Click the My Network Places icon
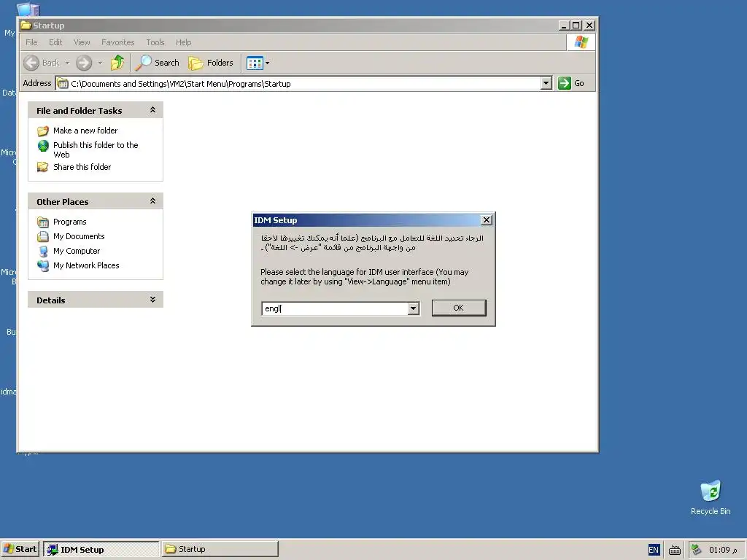This screenshot has width=747, height=560. (x=43, y=265)
